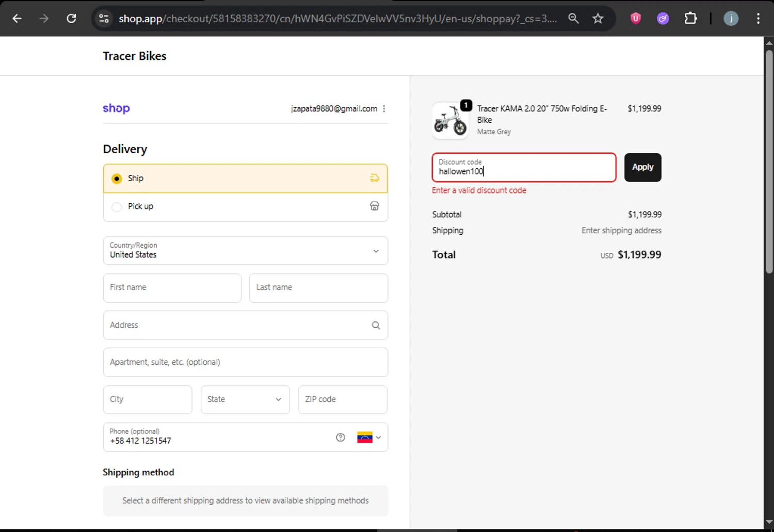Click the 'Shipping method' heading
774x532 pixels.
138,473
